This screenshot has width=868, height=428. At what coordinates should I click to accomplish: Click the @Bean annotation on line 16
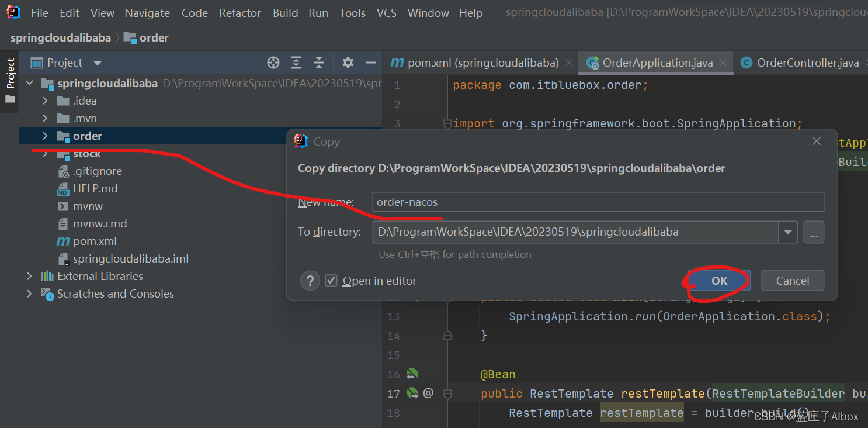click(x=498, y=374)
